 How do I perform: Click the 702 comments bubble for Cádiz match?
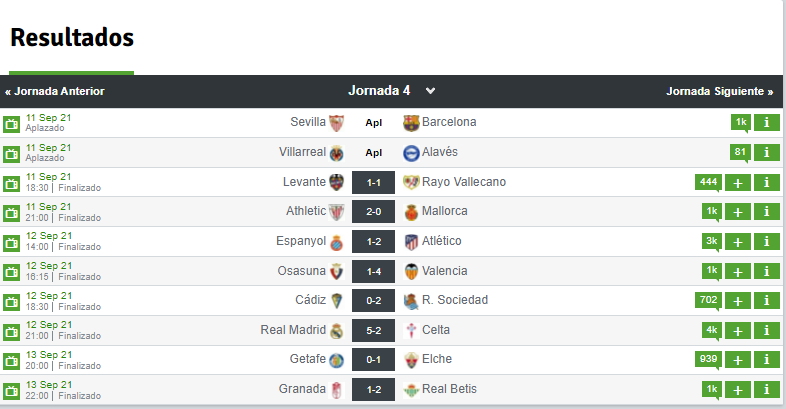(x=708, y=300)
